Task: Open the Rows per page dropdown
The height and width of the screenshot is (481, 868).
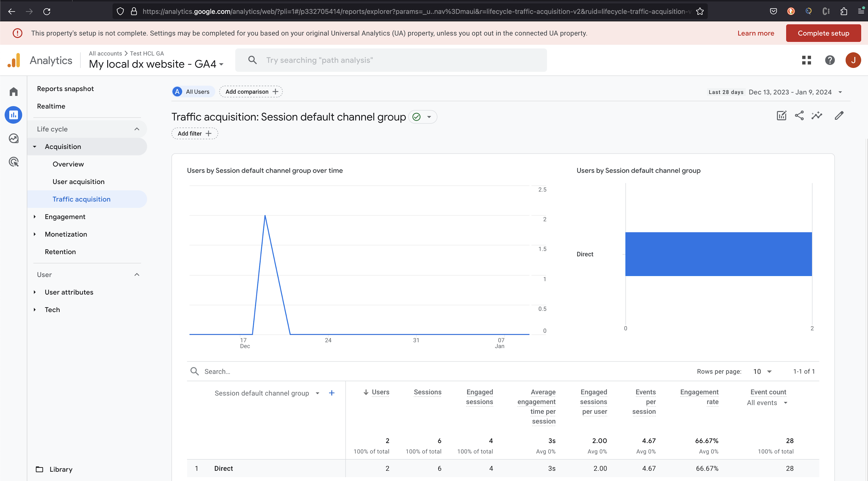Action: coord(763,372)
